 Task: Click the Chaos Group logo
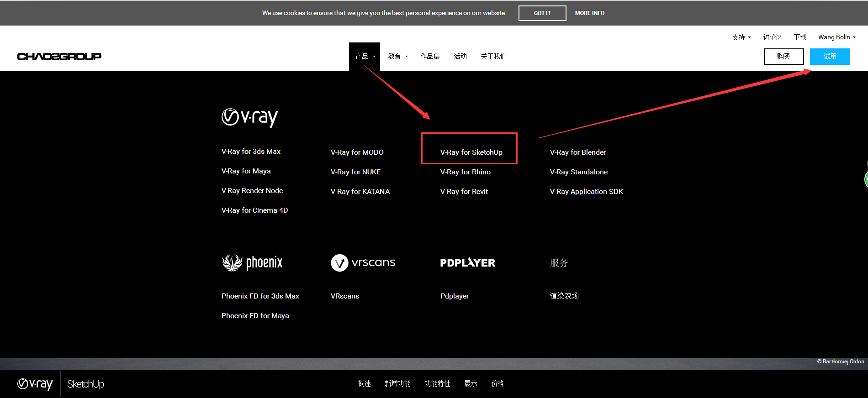[x=59, y=57]
